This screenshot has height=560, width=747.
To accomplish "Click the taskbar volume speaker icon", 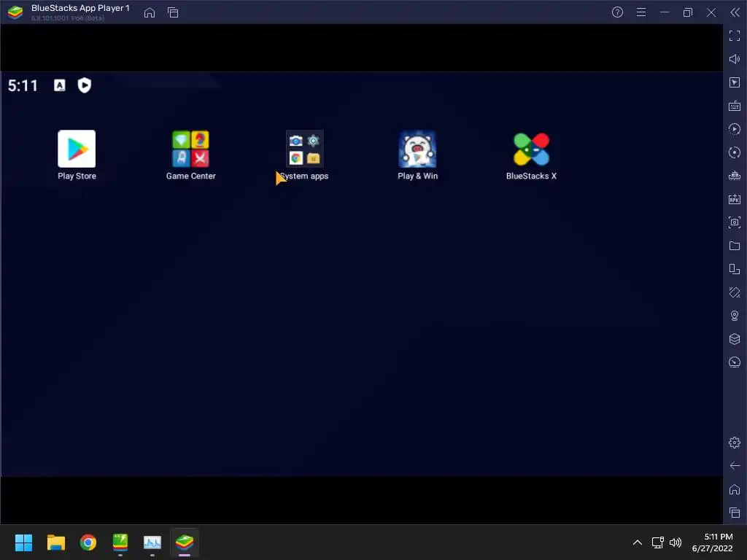I will [x=676, y=542].
